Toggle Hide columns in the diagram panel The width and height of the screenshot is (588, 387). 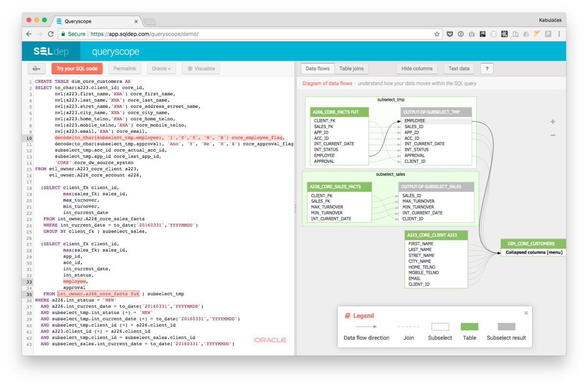pos(417,68)
